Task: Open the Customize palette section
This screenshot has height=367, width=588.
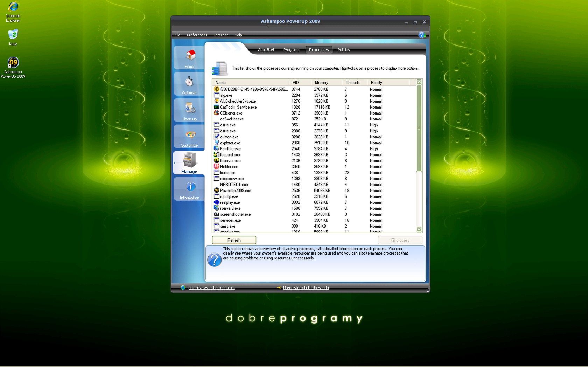Action: (189, 136)
